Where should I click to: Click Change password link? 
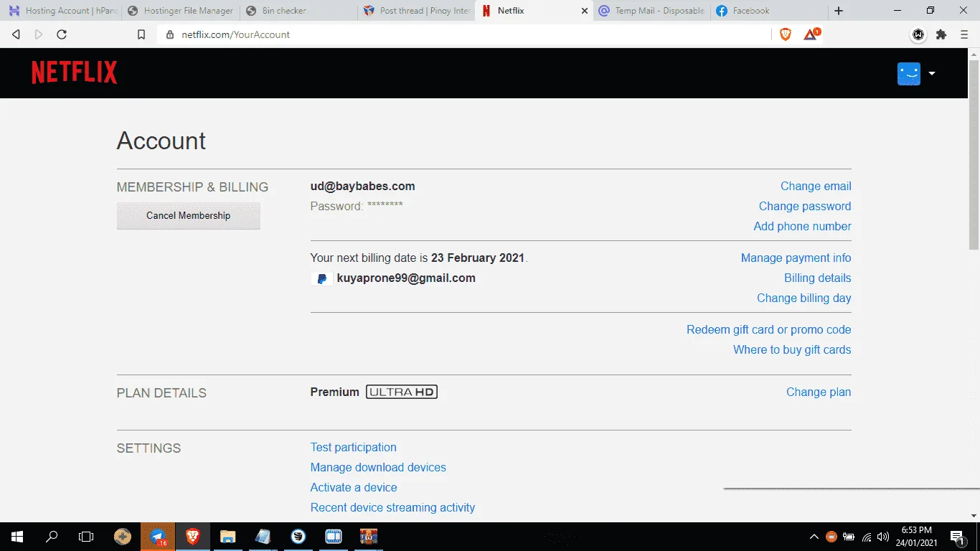(x=805, y=207)
